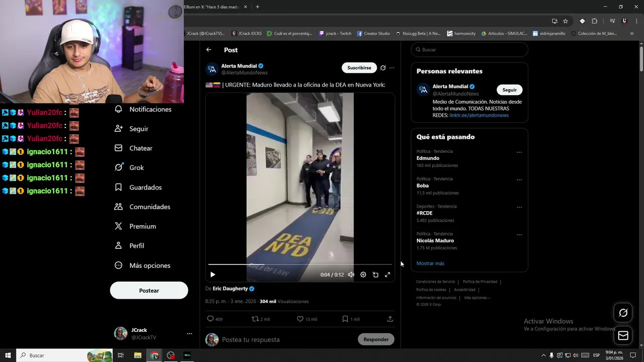This screenshot has height=362, width=644.
Task: Open the JCrack account menu dots
Action: coord(190,333)
